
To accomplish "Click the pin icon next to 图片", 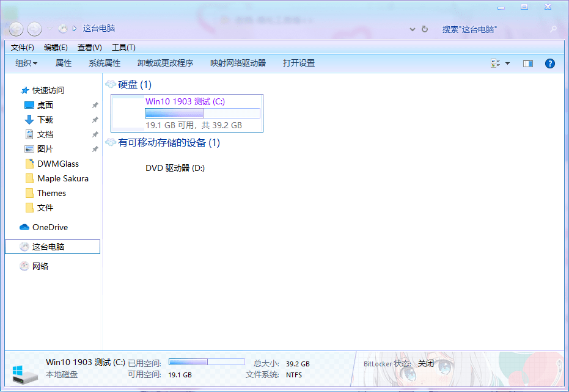I will pyautogui.click(x=95, y=149).
